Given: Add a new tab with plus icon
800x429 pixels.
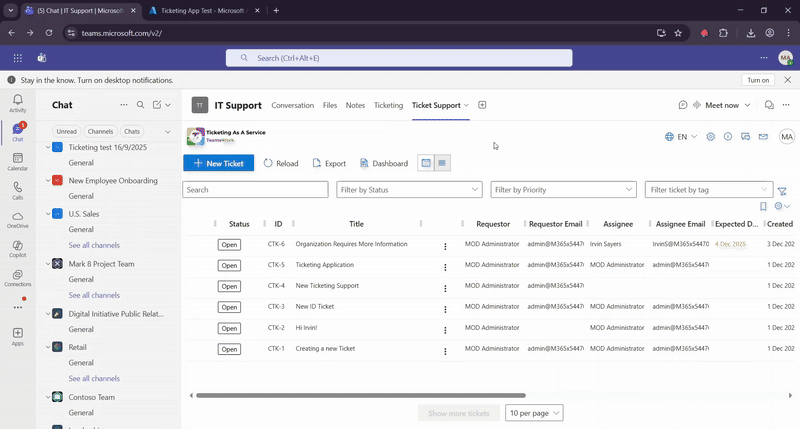Looking at the screenshot, I should 482,105.
